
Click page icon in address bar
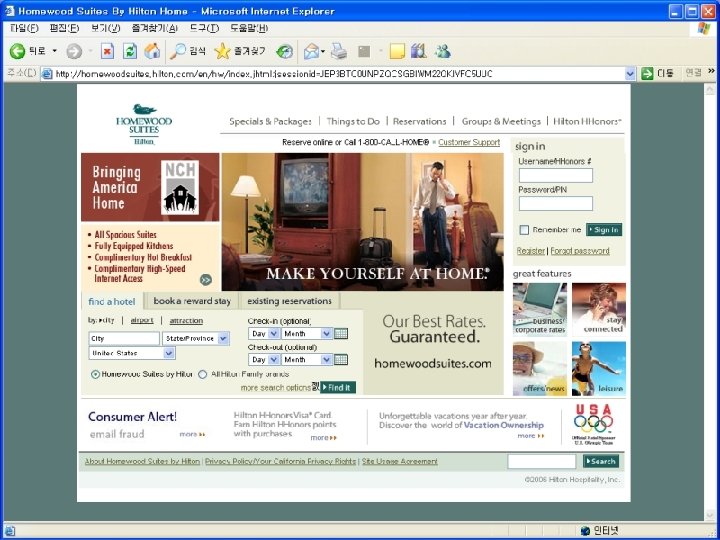click(x=46, y=73)
